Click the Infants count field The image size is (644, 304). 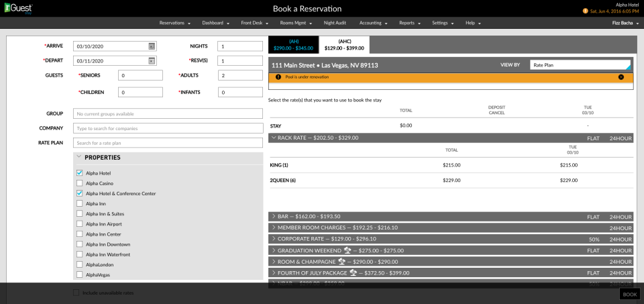[x=240, y=93]
